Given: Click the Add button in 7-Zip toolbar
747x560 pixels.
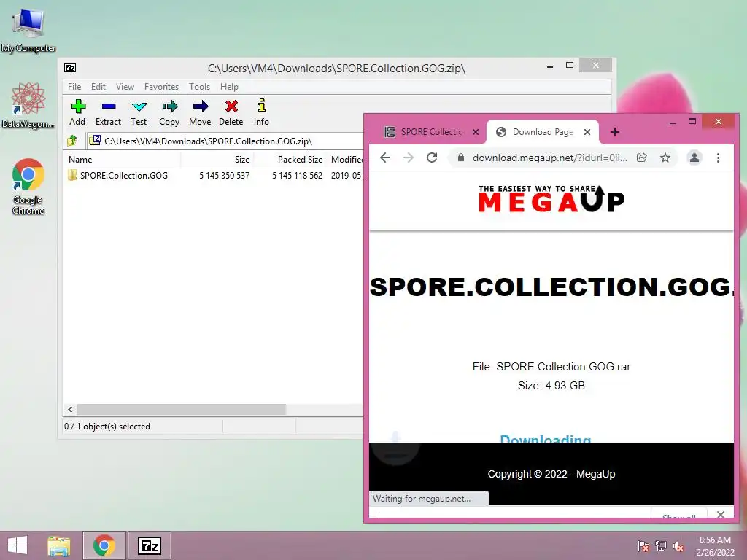Looking at the screenshot, I should [x=77, y=112].
